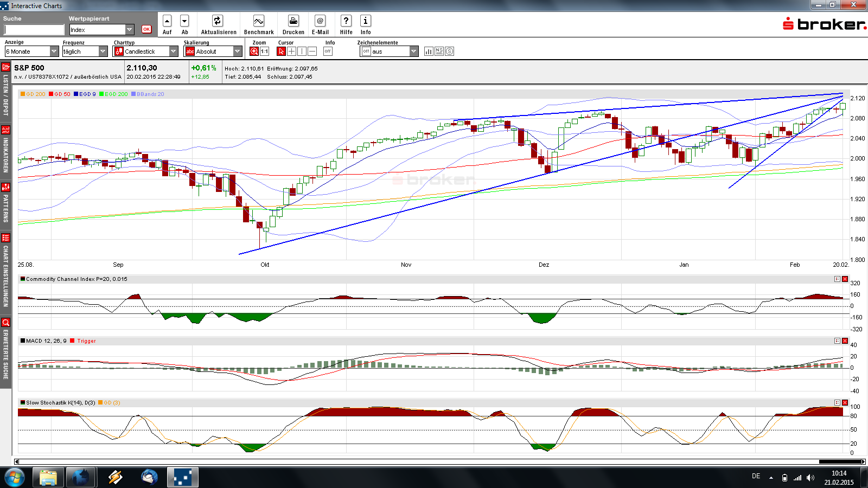This screenshot has height=488, width=868.
Task: Toggle EGD 9 moving average legend
Action: click(x=85, y=94)
